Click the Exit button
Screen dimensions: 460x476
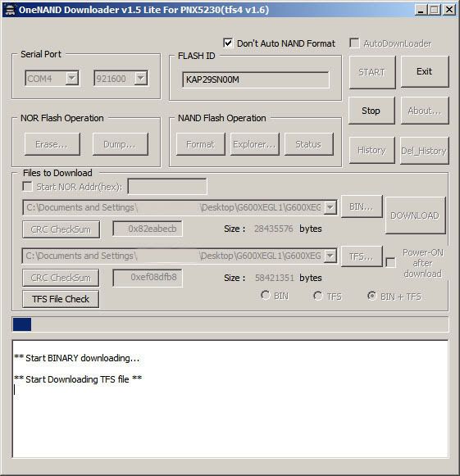[425, 71]
